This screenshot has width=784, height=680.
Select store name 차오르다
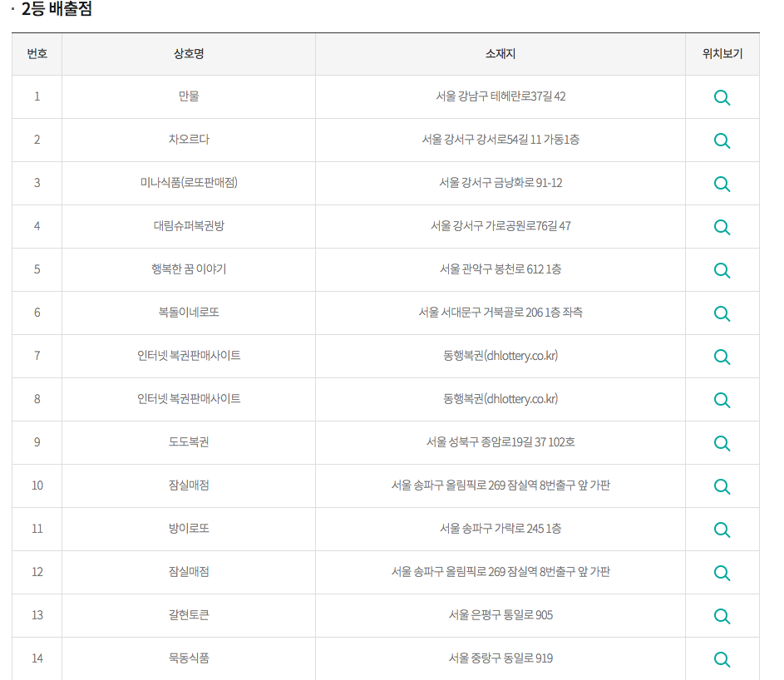189,139
